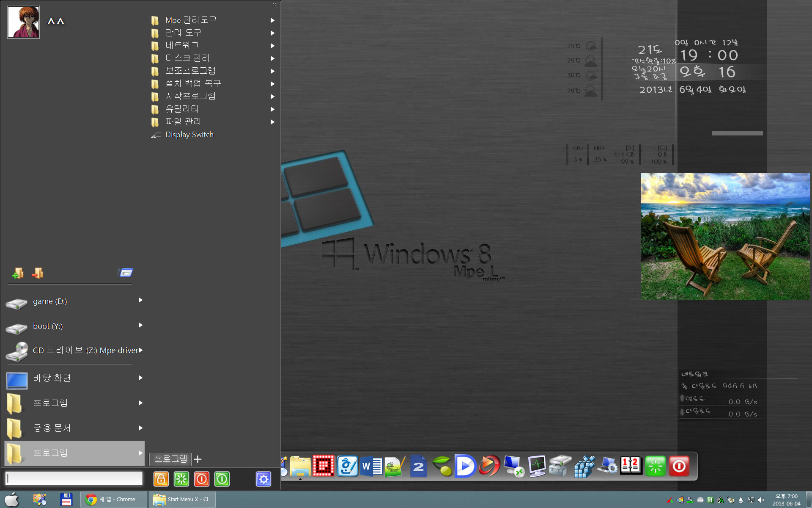Click the gray bar slider under the clock
Image resolution: width=812 pixels, height=508 pixels.
[x=737, y=133]
